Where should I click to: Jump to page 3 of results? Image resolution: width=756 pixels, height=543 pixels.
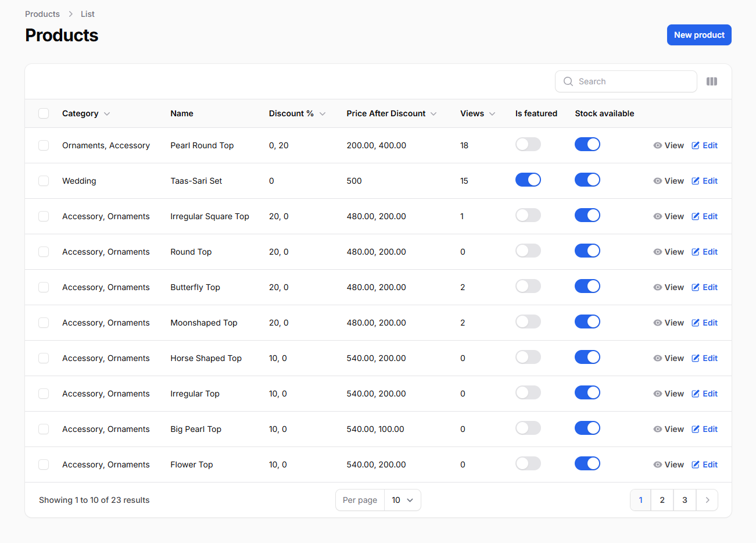(685, 500)
